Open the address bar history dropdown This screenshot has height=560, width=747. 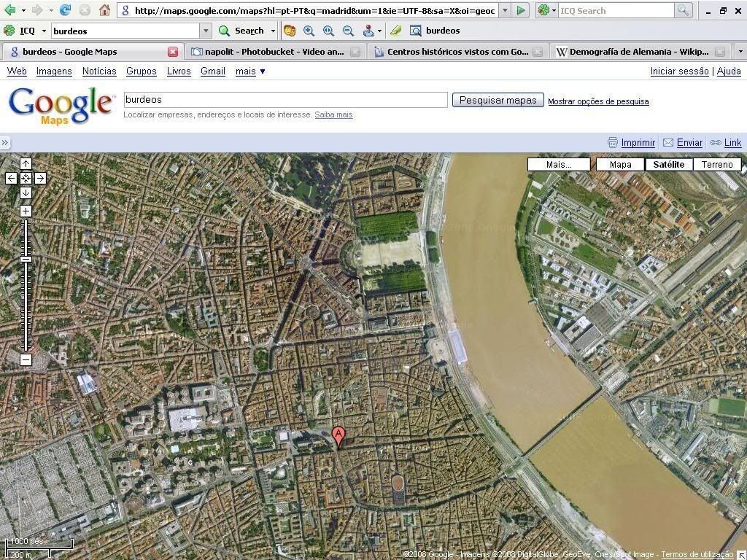click(505, 11)
